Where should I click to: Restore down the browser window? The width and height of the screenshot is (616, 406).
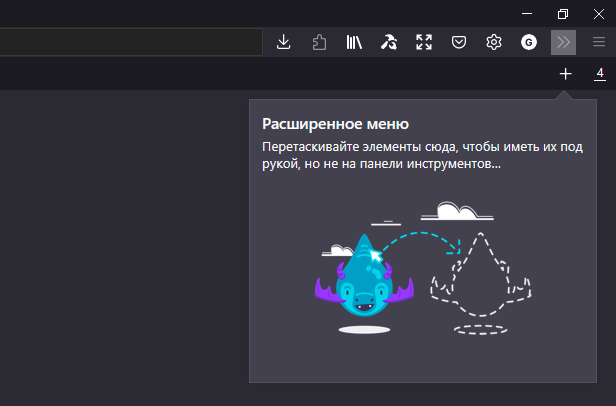pyautogui.click(x=563, y=13)
